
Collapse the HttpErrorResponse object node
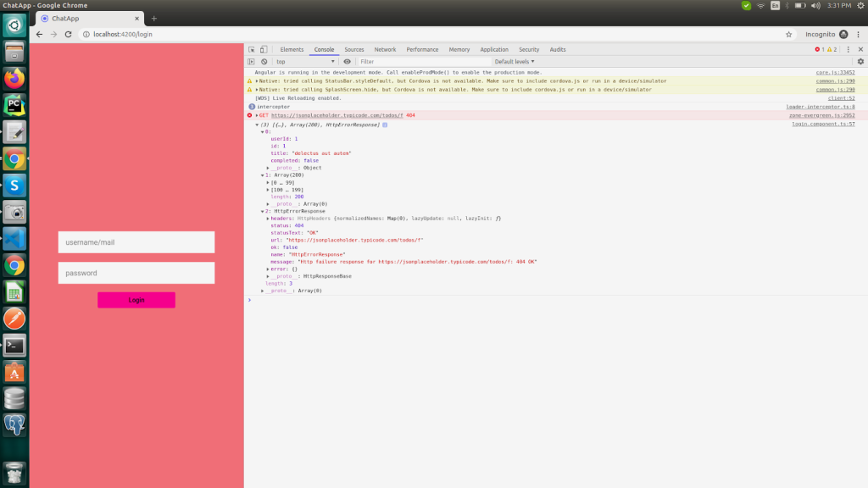click(263, 211)
